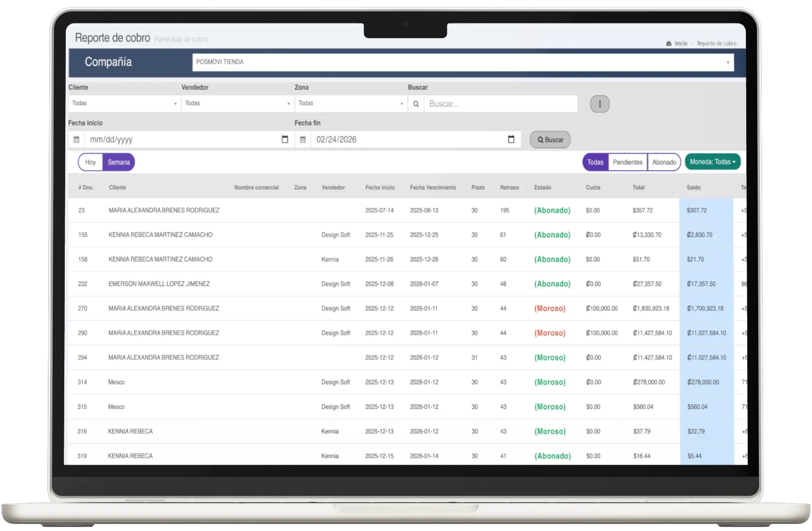The height and width of the screenshot is (531, 812).
Task: Select the Todas status tab
Action: pyautogui.click(x=595, y=163)
